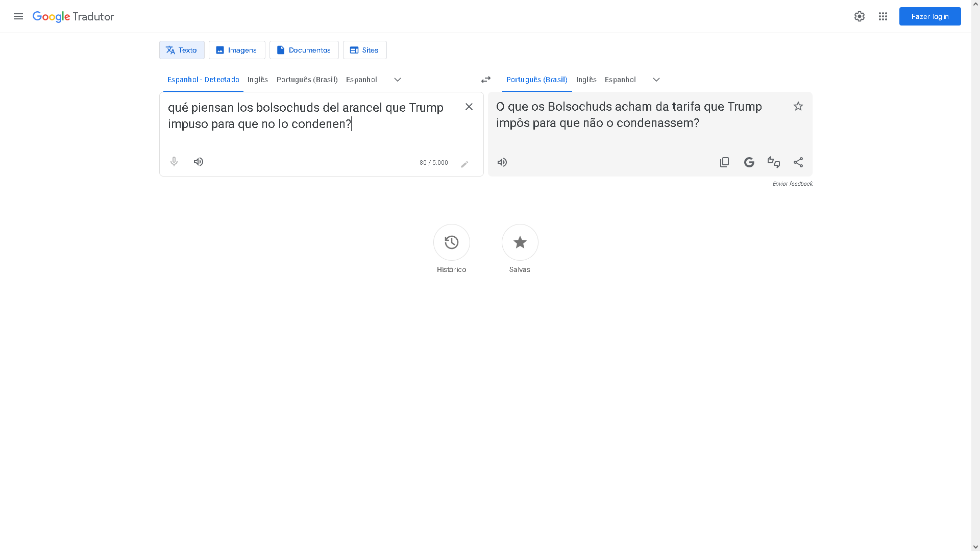Viewport: 980px width, 551px height.
Task: Activate voice input microphone
Action: pyautogui.click(x=174, y=162)
